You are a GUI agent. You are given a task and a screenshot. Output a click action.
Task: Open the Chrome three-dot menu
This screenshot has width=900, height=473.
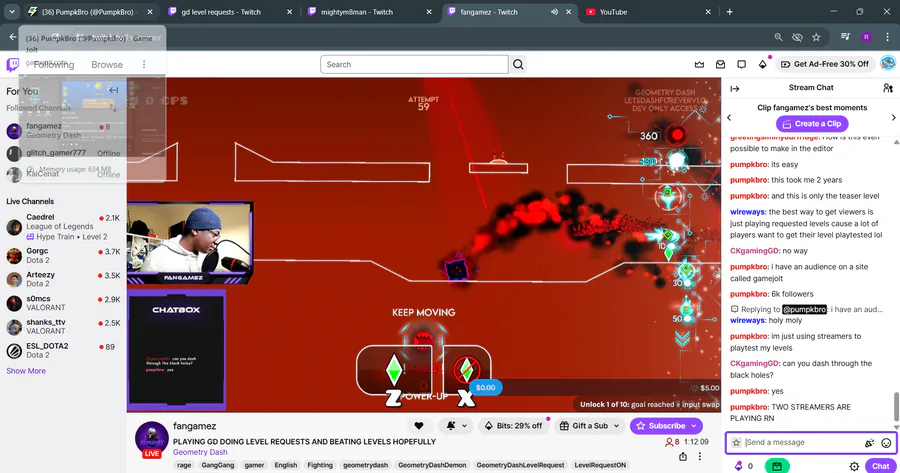[x=887, y=37]
